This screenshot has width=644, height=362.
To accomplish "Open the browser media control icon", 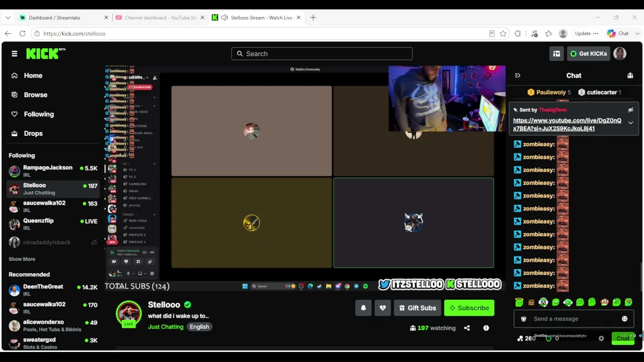I will (534, 34).
